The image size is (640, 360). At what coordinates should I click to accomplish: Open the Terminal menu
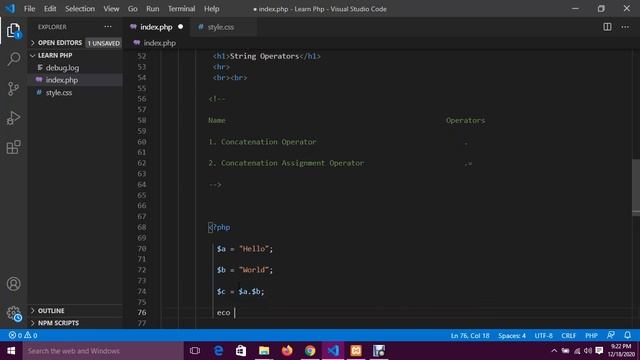[181, 9]
